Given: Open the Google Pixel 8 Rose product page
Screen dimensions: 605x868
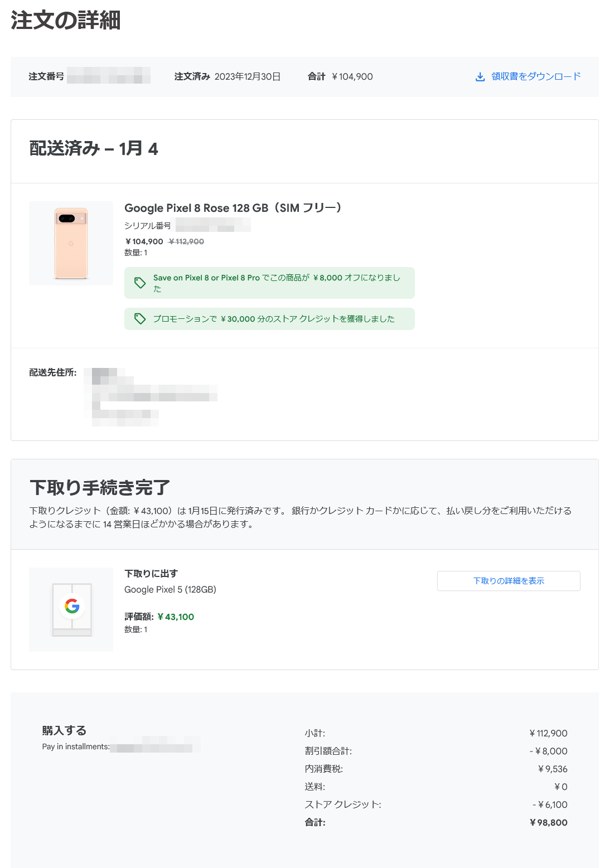Looking at the screenshot, I should click(x=234, y=207).
